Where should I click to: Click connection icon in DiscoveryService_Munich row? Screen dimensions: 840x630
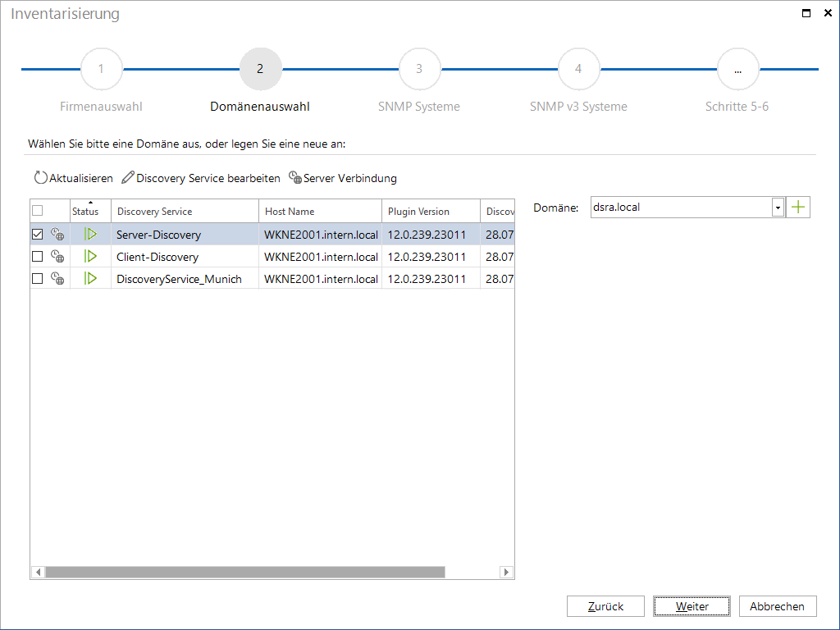pyautogui.click(x=57, y=279)
